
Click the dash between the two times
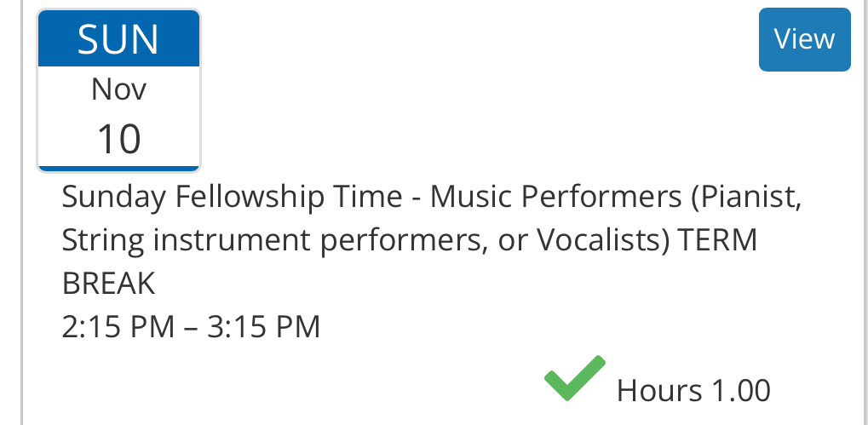click(191, 326)
